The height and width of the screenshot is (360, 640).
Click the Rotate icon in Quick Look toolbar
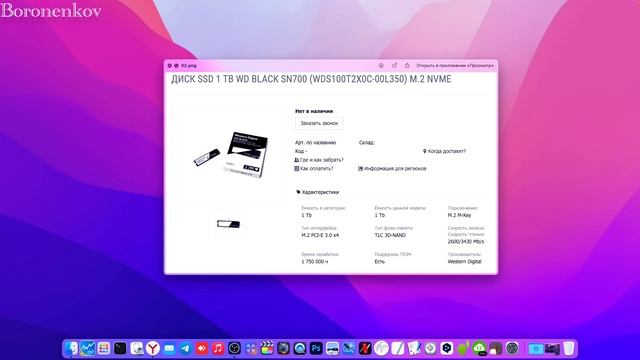pos(394,65)
